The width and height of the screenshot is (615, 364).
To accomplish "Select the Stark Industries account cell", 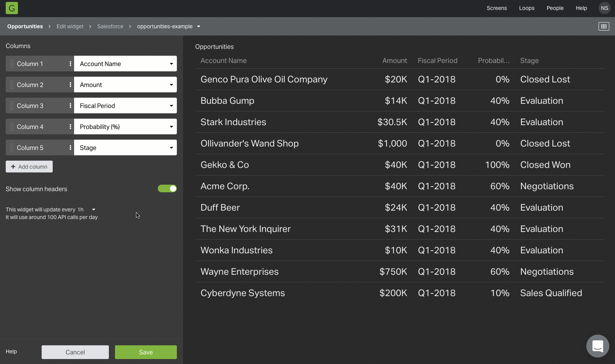I will 233,122.
